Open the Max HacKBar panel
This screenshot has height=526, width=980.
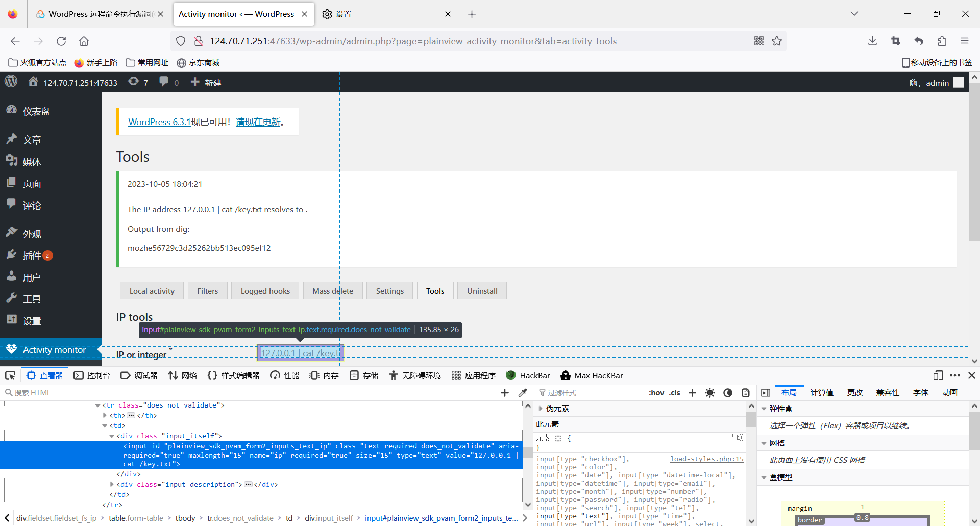[x=592, y=376]
